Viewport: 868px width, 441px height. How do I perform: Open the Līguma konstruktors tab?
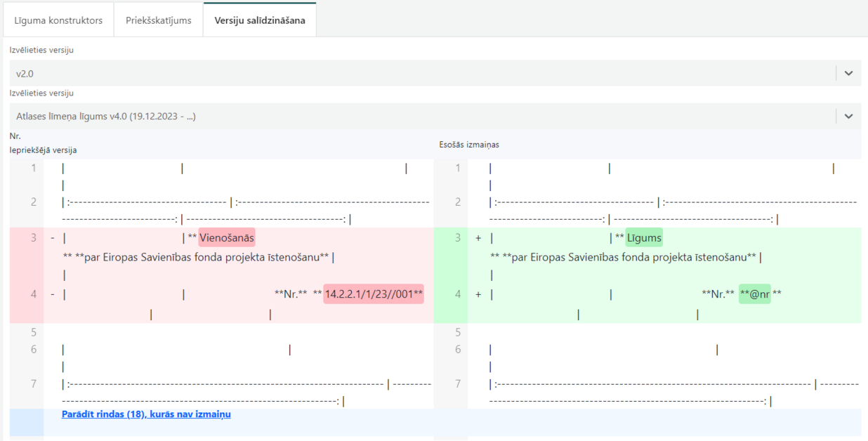click(58, 20)
